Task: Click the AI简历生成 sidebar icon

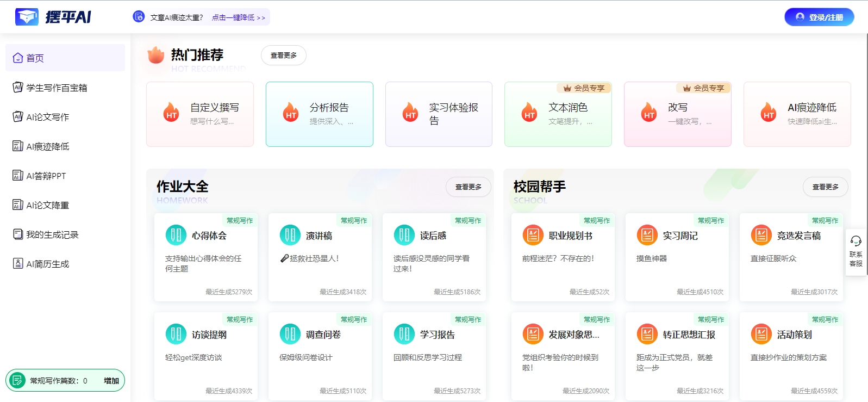Action: point(18,263)
